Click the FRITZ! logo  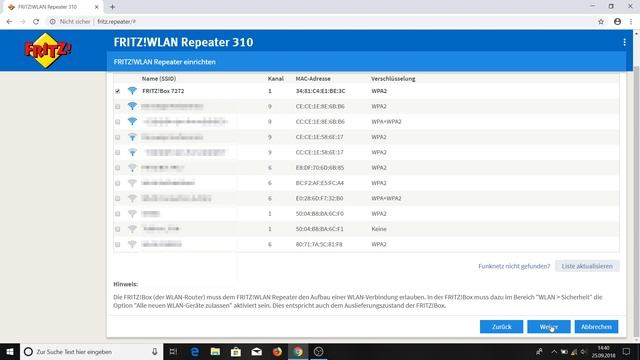click(x=48, y=50)
